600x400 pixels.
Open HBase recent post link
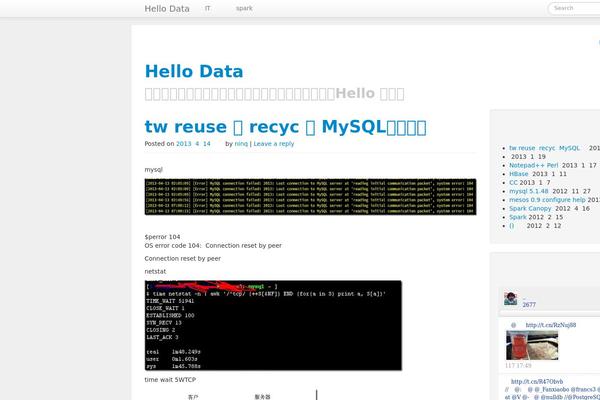pos(518,174)
